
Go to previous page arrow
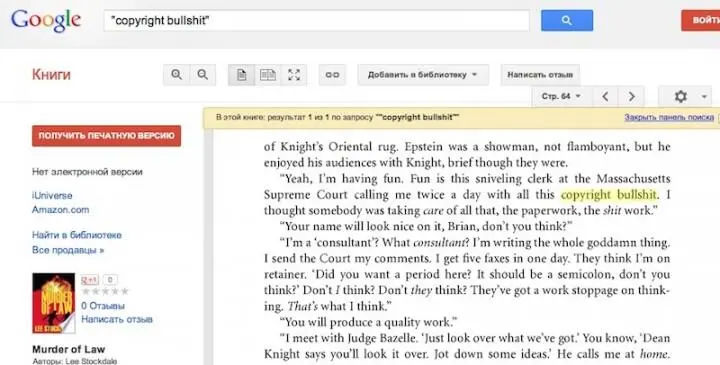[605, 96]
